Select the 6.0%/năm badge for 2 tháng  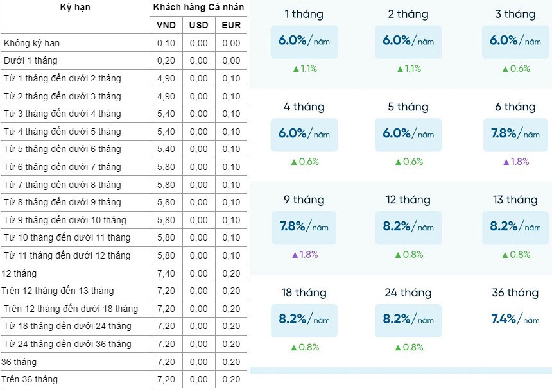click(408, 40)
